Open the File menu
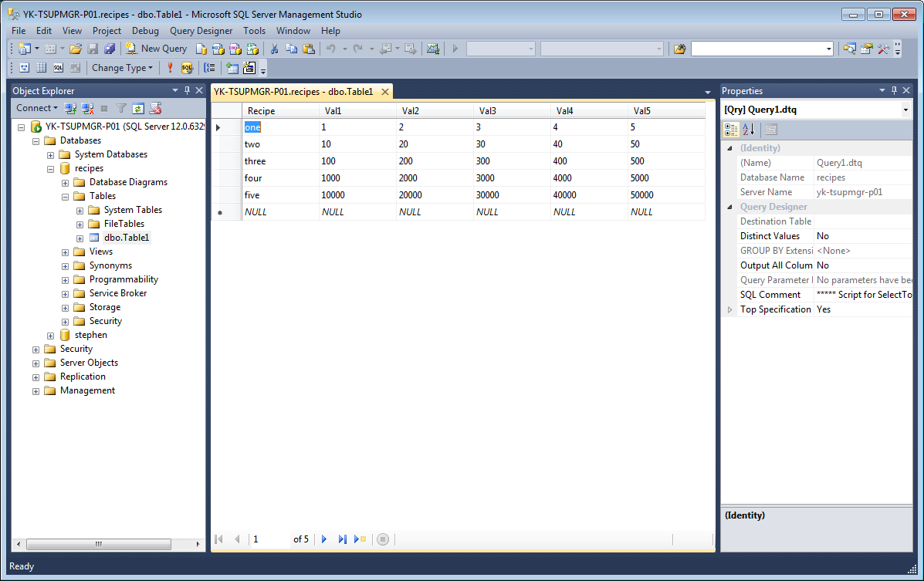The height and width of the screenshot is (581, 924). [x=19, y=31]
